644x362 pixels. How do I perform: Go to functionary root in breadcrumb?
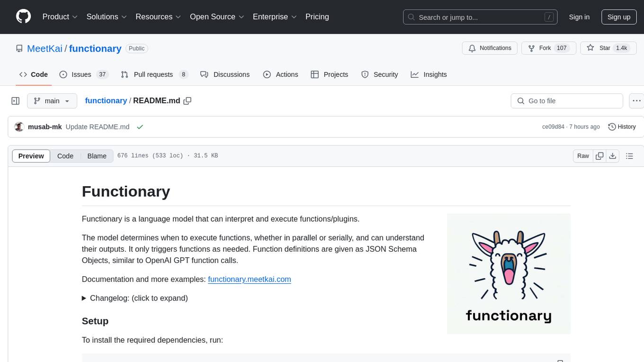click(106, 100)
